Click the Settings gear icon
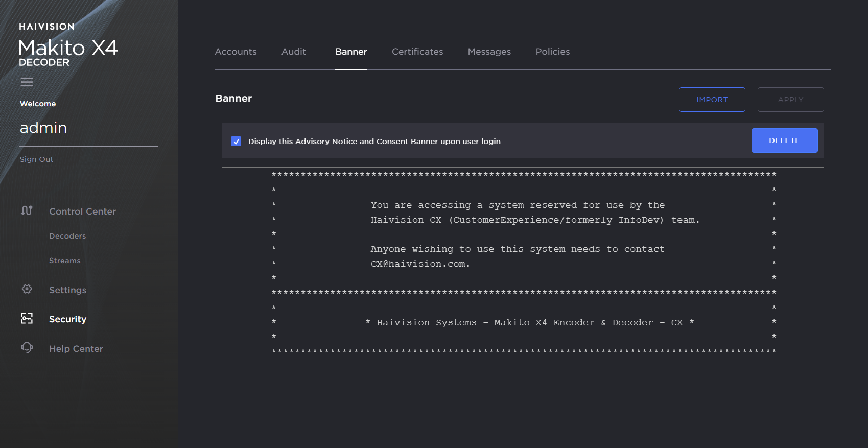The image size is (868, 448). (27, 289)
